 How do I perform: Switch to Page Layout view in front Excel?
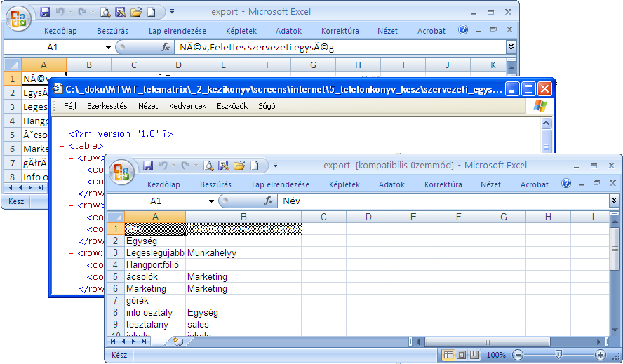462,354
